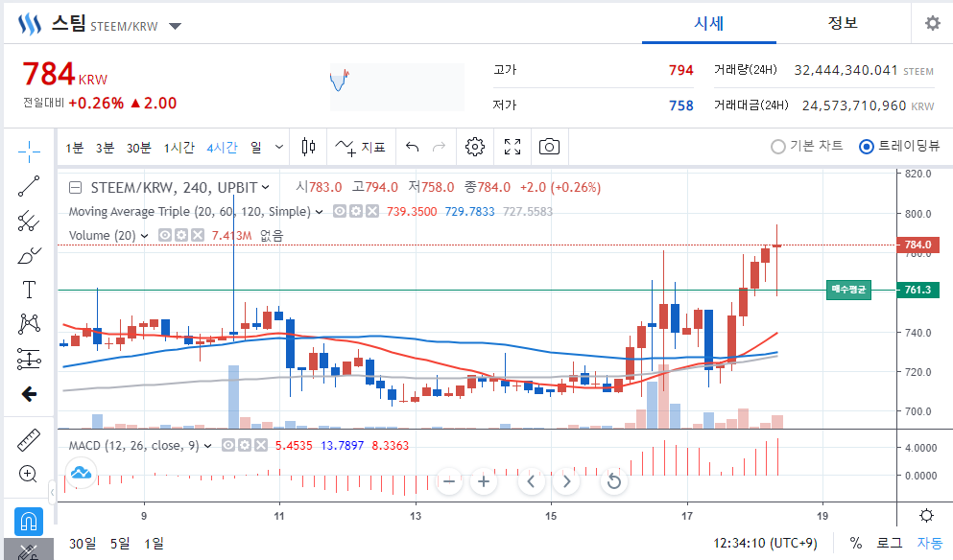
Task: Select the 30분 interval
Action: 138,148
